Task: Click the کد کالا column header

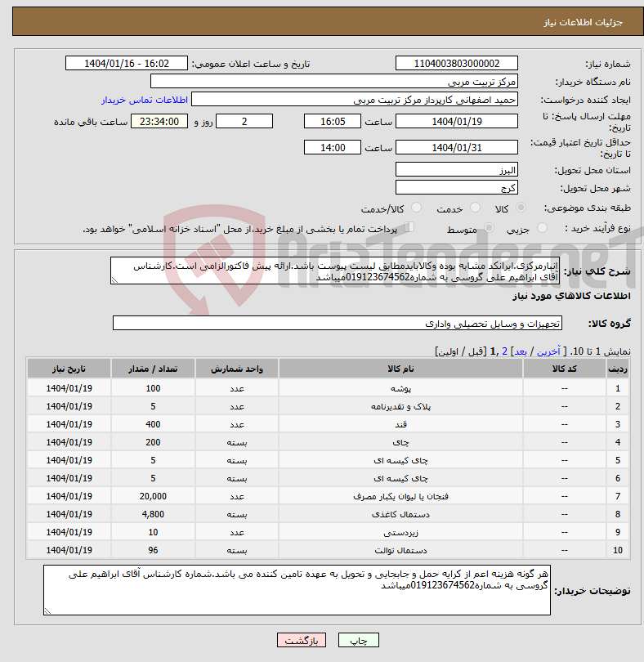Action: [564, 369]
